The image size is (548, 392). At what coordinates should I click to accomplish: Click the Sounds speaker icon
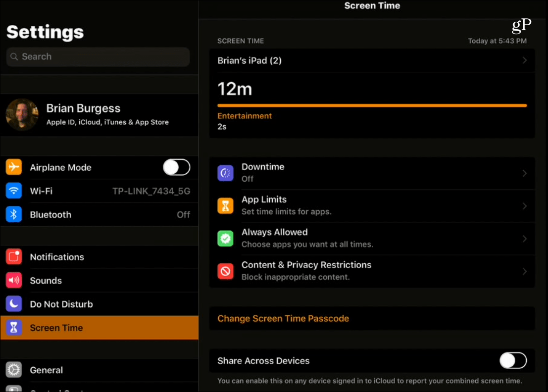point(14,280)
